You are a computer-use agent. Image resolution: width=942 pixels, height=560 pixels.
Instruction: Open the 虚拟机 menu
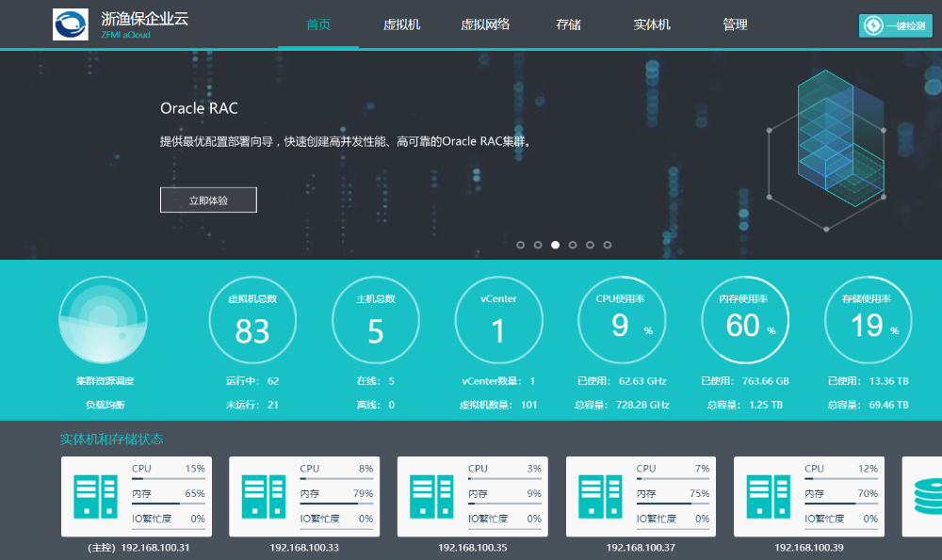[x=401, y=24]
